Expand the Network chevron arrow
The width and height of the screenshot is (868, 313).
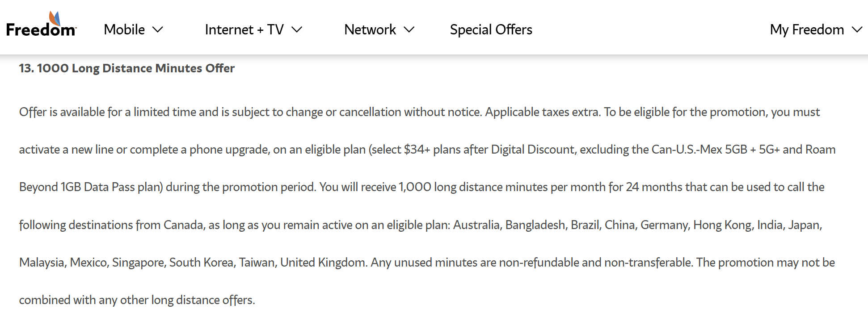click(409, 30)
